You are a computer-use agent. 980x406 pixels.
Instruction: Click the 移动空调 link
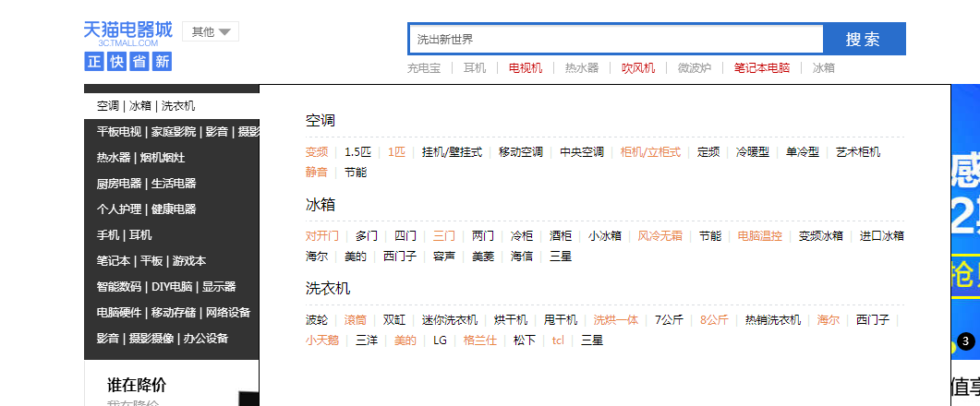(521, 151)
